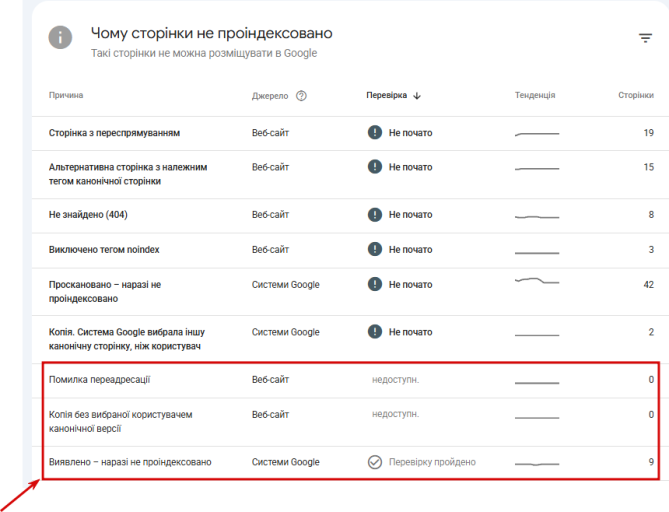This screenshot has width=669, height=512.
Task: Click status icon in Проскановано row
Action: [375, 284]
